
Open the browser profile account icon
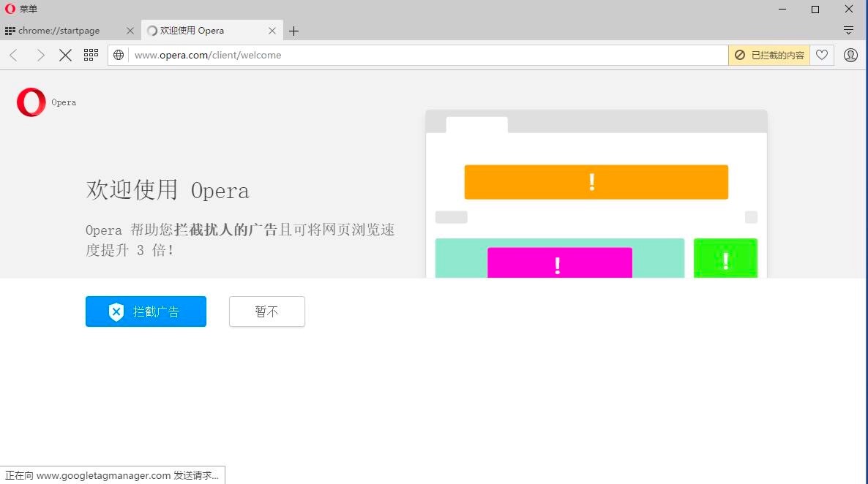point(850,55)
